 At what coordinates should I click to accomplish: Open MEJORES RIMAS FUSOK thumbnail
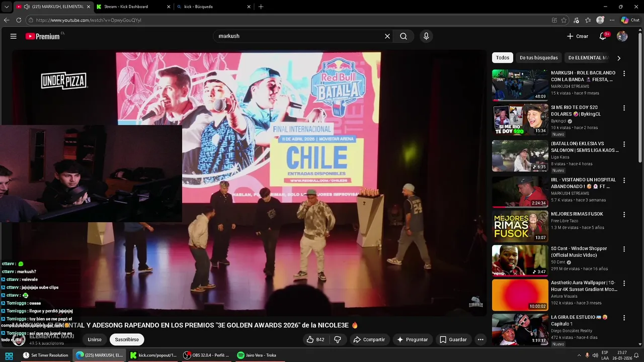click(x=520, y=226)
